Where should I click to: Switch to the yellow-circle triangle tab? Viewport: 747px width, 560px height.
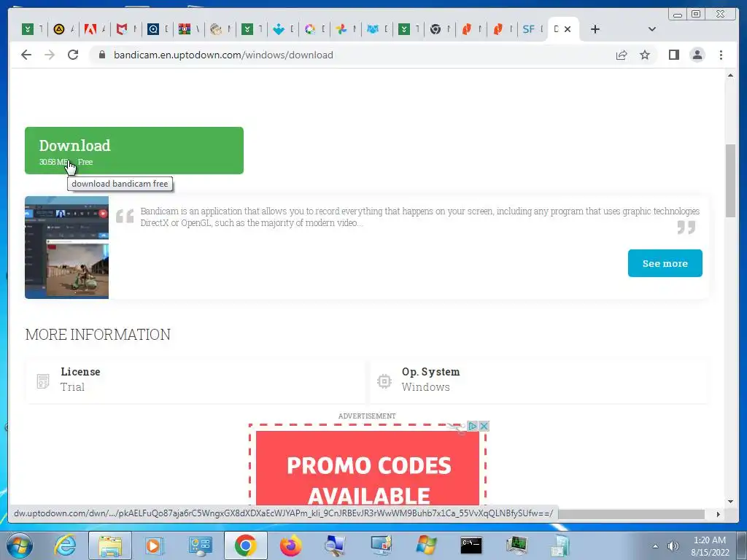pos(63,29)
